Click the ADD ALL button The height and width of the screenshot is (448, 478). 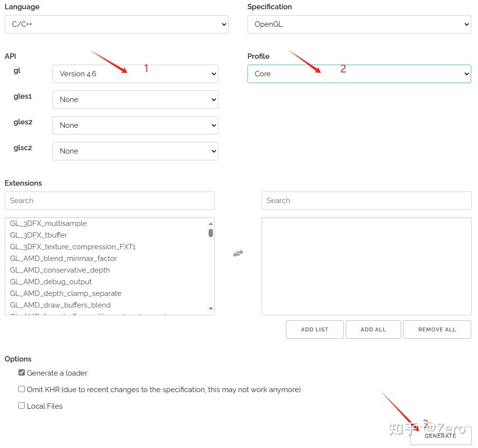[x=373, y=329]
